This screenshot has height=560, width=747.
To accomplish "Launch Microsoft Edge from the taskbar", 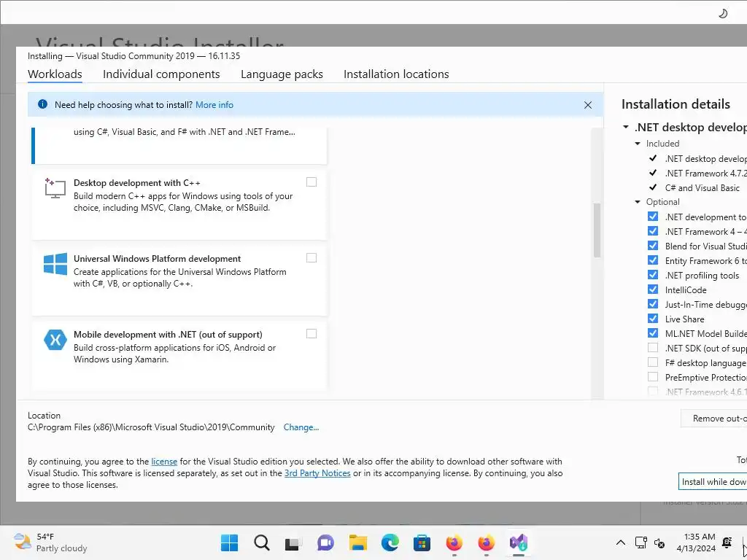I will point(390,542).
